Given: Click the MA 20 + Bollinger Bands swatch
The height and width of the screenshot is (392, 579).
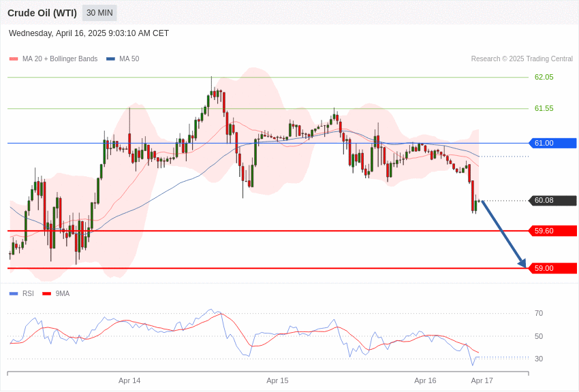Looking at the screenshot, I should point(14,59).
